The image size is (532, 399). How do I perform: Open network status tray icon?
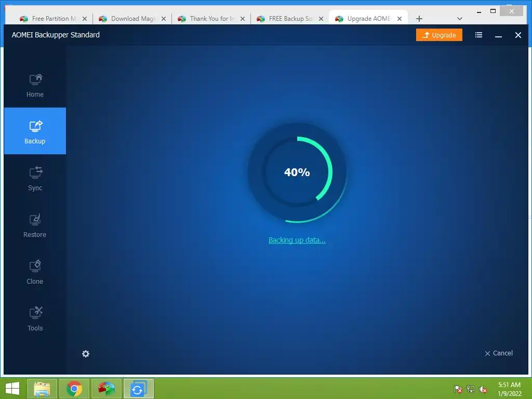(x=471, y=389)
